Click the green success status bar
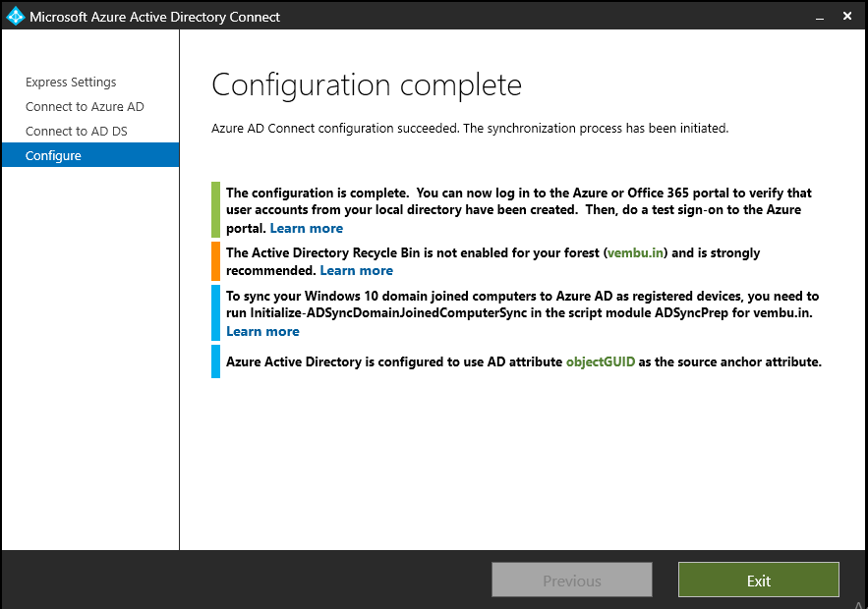 215,210
